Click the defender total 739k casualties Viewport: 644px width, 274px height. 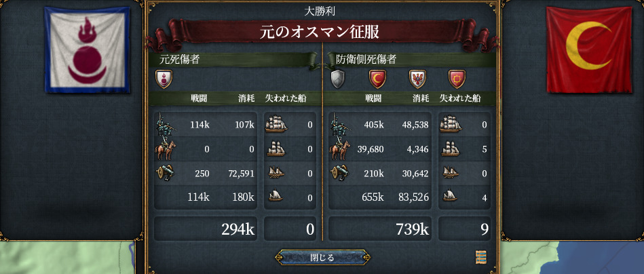click(x=413, y=229)
